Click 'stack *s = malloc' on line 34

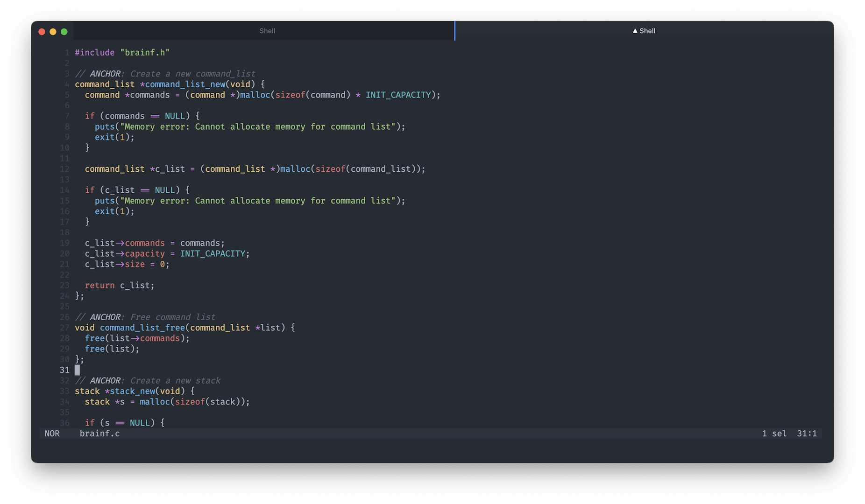(127, 402)
